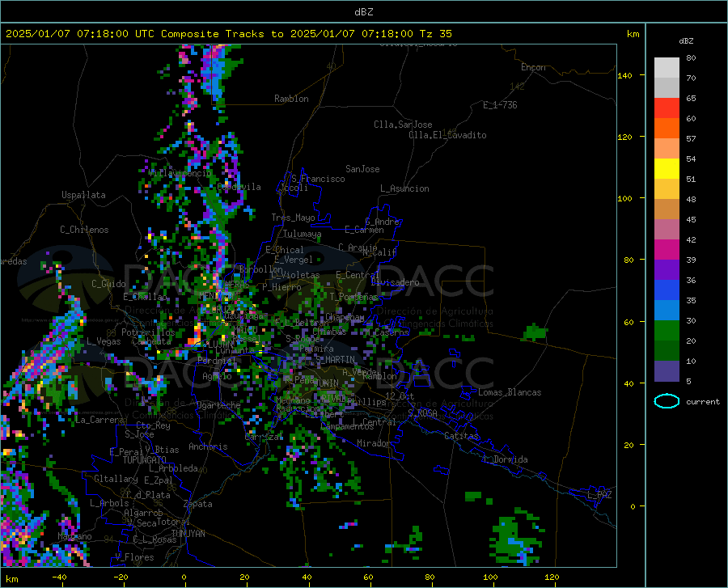Click the C_Guido place label
Image resolution: width=728 pixels, height=588 pixels.
coord(108,284)
